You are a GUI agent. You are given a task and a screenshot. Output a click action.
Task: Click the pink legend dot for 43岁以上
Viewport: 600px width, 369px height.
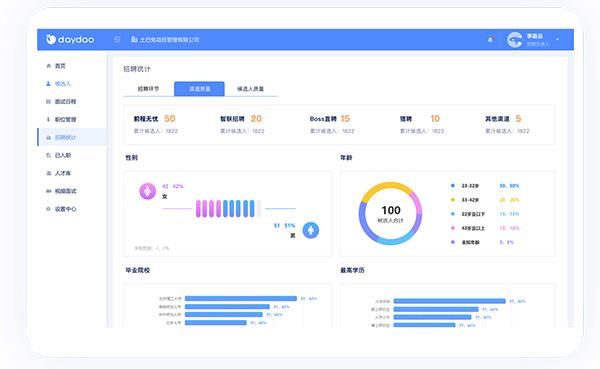(453, 228)
